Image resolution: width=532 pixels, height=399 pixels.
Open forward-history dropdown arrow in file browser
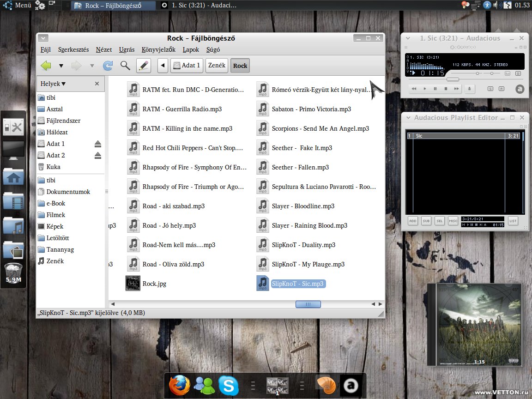[x=92, y=66]
